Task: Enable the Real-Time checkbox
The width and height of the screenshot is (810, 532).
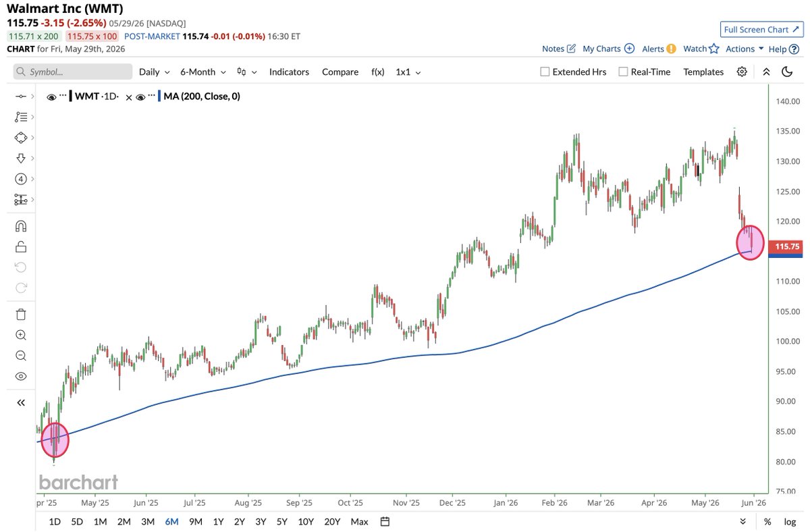Action: click(623, 72)
